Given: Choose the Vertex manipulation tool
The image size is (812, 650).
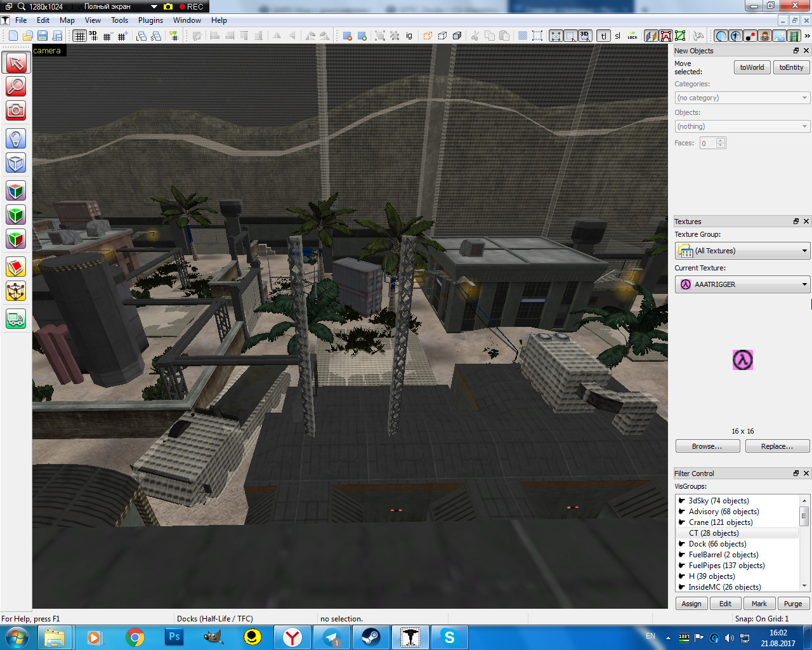Looking at the screenshot, I should click(x=16, y=291).
